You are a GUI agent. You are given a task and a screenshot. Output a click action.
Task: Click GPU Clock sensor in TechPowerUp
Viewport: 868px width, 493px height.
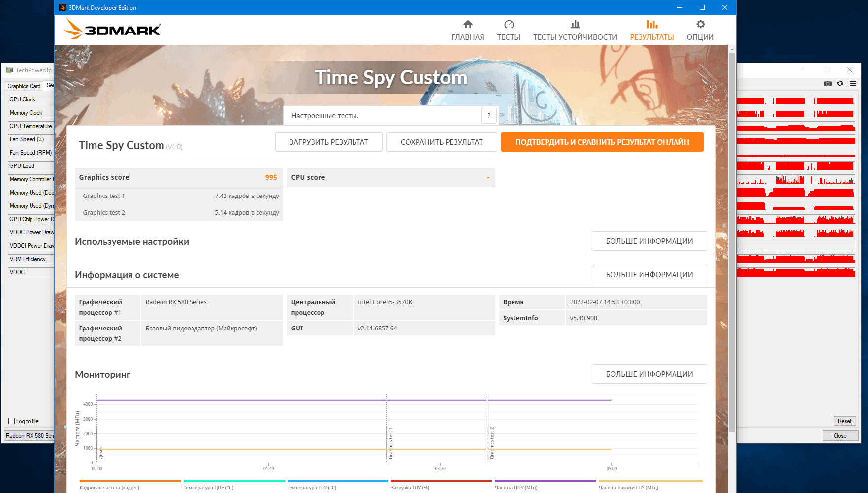31,99
